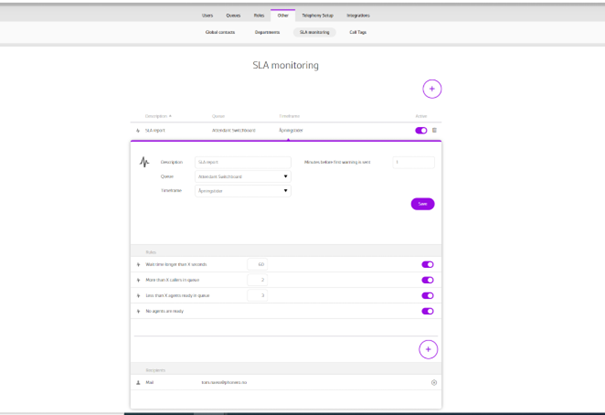Select the SLA monitoring sub-tab
The image size is (605, 415).
[x=314, y=32]
